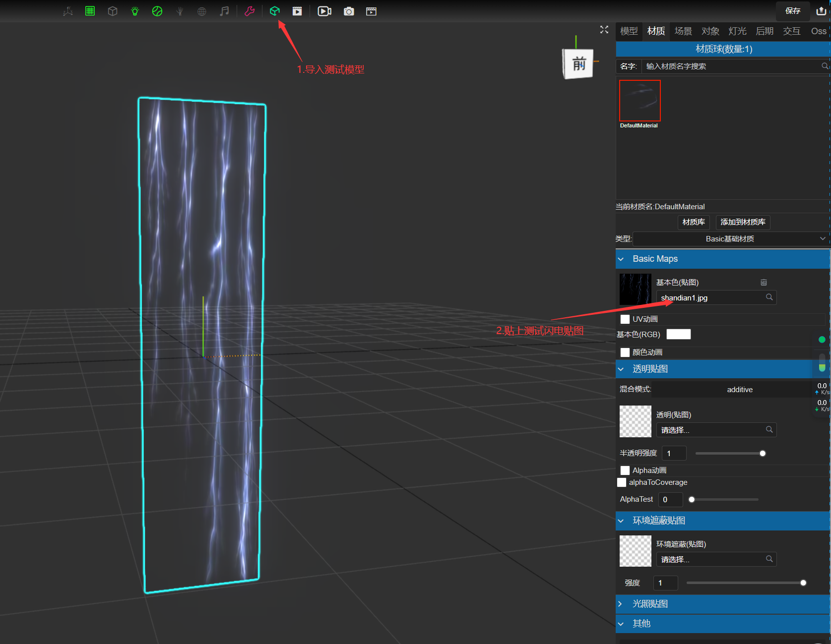Click the 添加到材质库 button
This screenshot has height=644, width=831.
coord(742,222)
